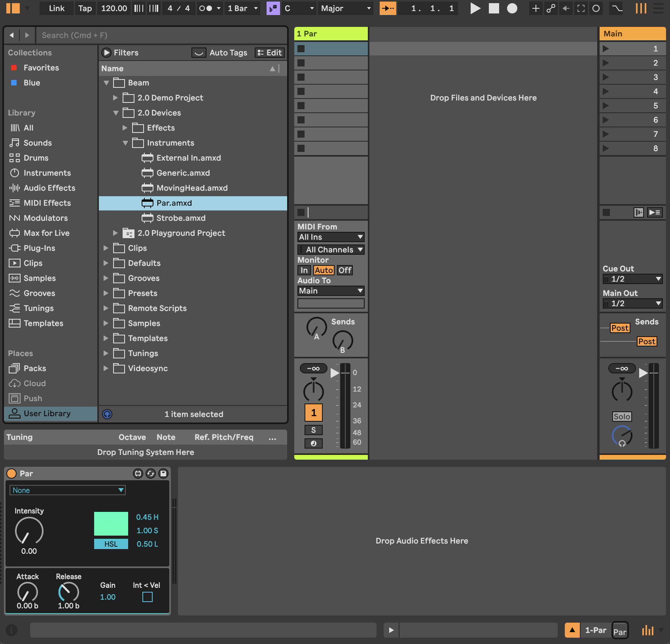Click the Tuning options ellipsis
The width and height of the screenshot is (670, 644).
(x=272, y=438)
